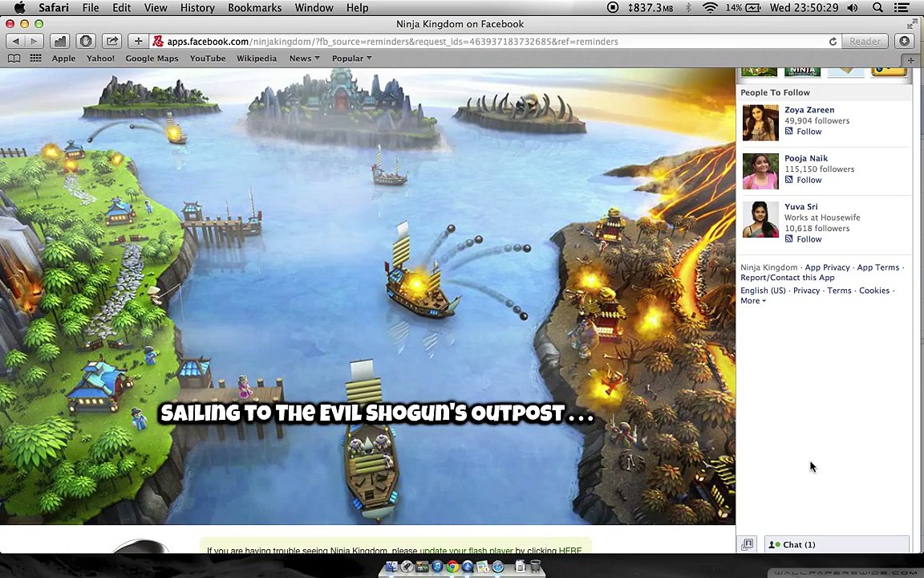Click the Wi-Fi status icon
The width and height of the screenshot is (924, 578).
710,8
